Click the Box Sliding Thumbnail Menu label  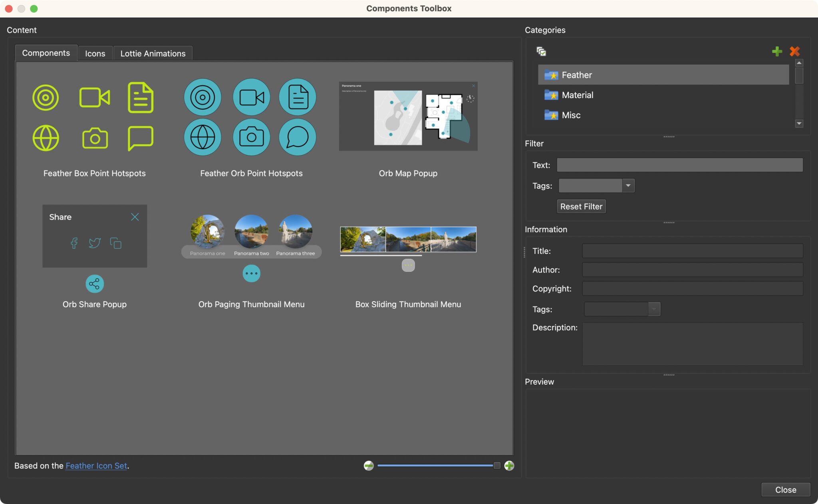(408, 304)
